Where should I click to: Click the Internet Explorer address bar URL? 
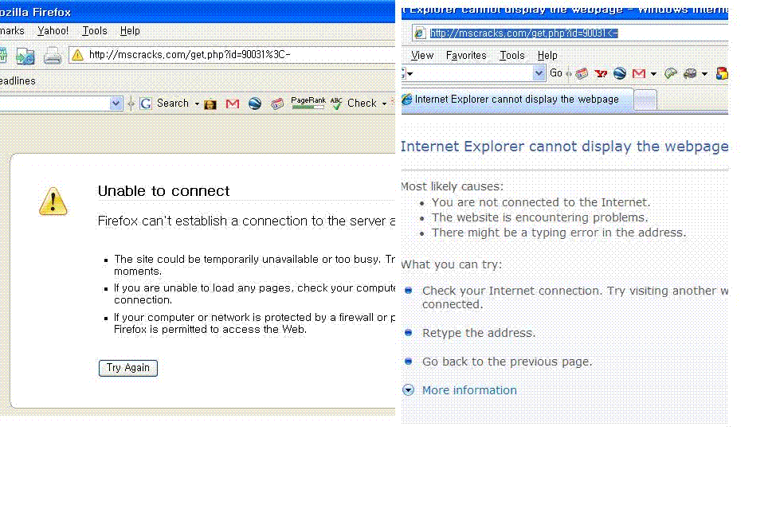[x=523, y=33]
